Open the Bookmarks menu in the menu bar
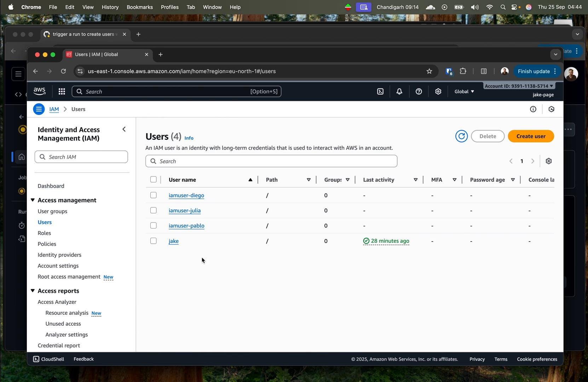Viewport: 588px width, 382px height. (140, 7)
